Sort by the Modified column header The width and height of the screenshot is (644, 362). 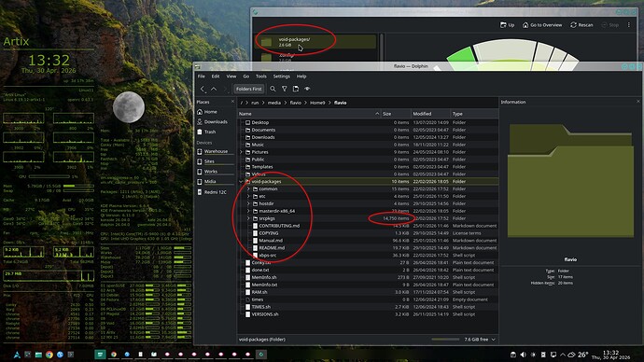point(430,114)
